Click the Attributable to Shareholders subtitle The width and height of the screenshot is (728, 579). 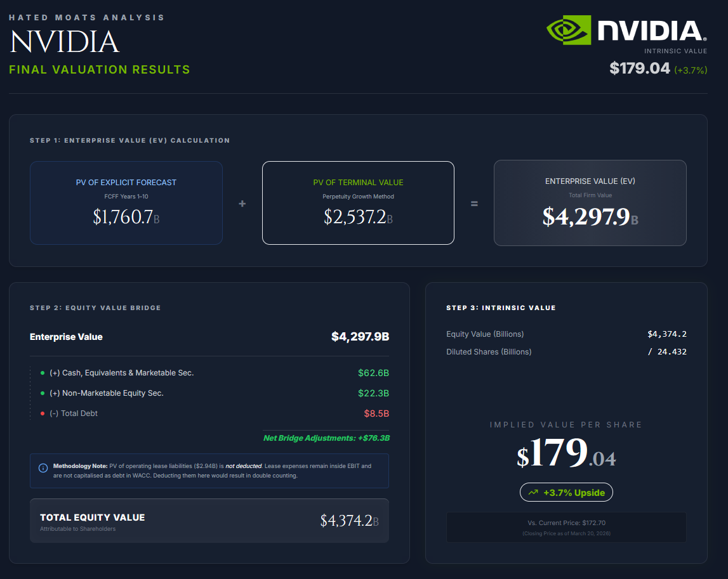pyautogui.click(x=77, y=529)
